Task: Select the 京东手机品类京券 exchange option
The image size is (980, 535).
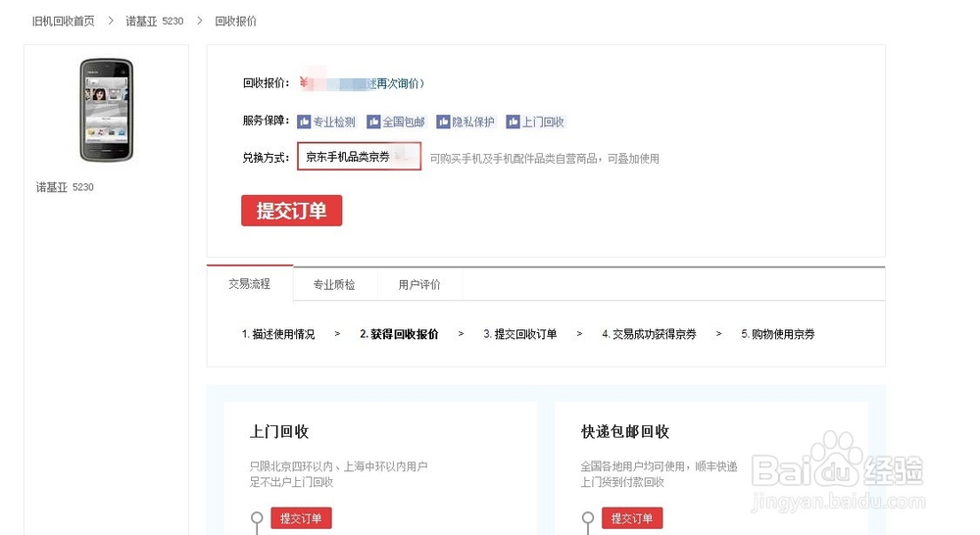Action: point(360,156)
